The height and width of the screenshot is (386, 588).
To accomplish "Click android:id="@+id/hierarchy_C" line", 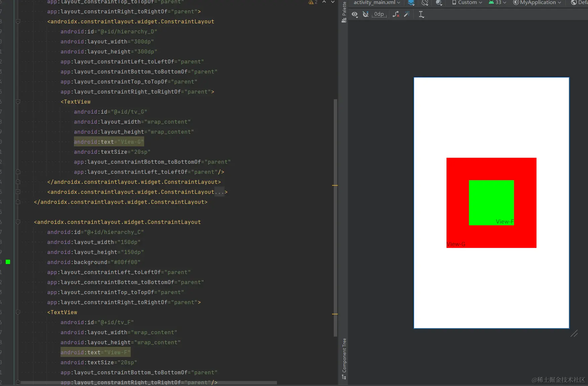I will point(95,232).
